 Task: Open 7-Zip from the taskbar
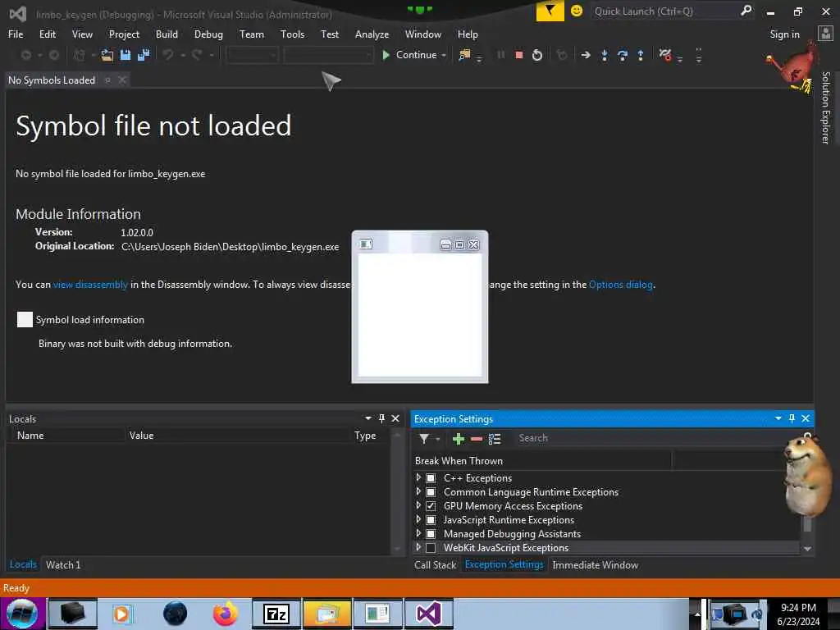(x=276, y=614)
